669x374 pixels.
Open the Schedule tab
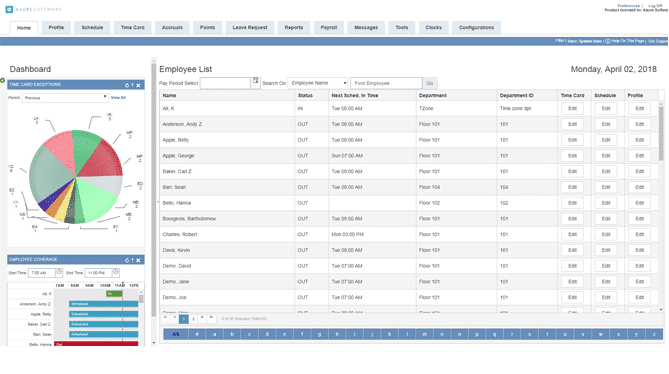pyautogui.click(x=92, y=27)
